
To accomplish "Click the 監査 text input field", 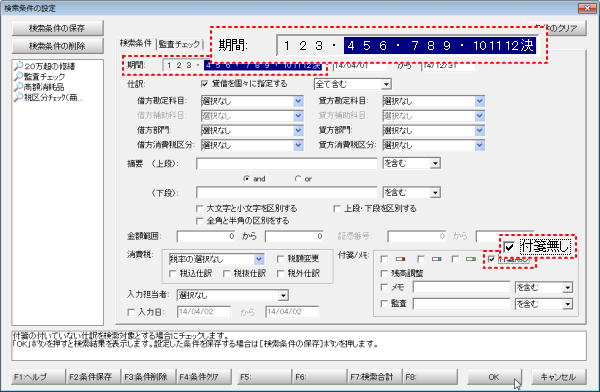I will [x=461, y=304].
